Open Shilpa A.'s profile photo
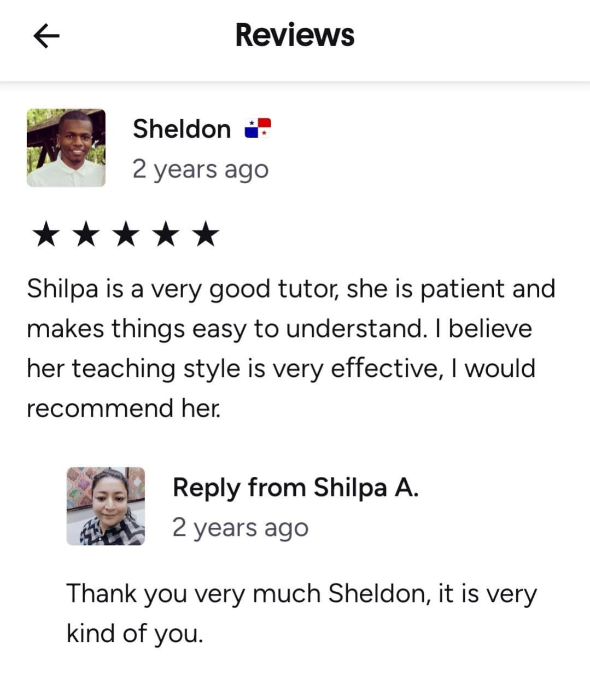 pyautogui.click(x=106, y=506)
